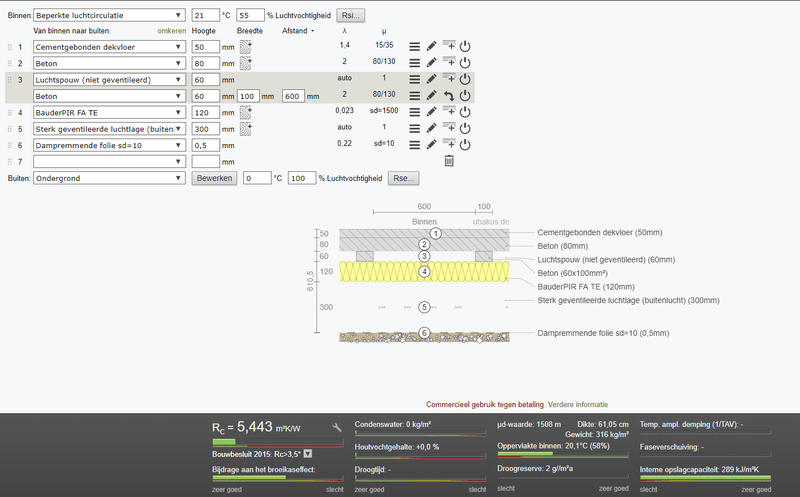Edit Cementgebonden dekvloer layer with pencil icon
Screen dimensions: 800x497
coord(432,46)
